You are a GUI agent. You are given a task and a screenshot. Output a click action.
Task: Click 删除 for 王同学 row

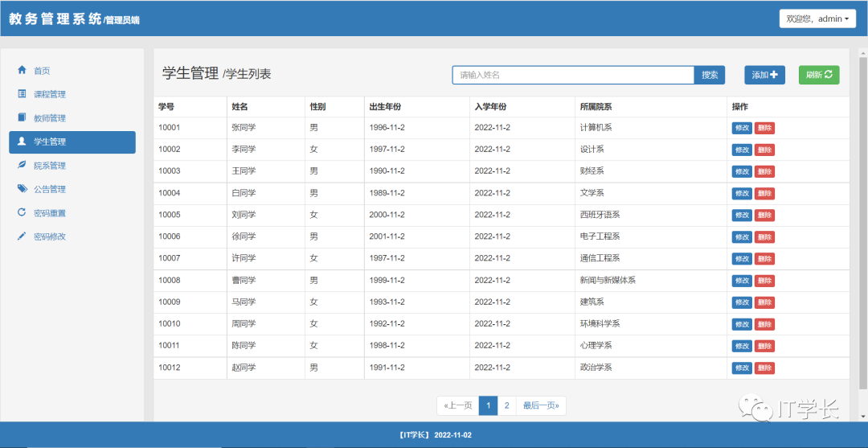pyautogui.click(x=764, y=171)
